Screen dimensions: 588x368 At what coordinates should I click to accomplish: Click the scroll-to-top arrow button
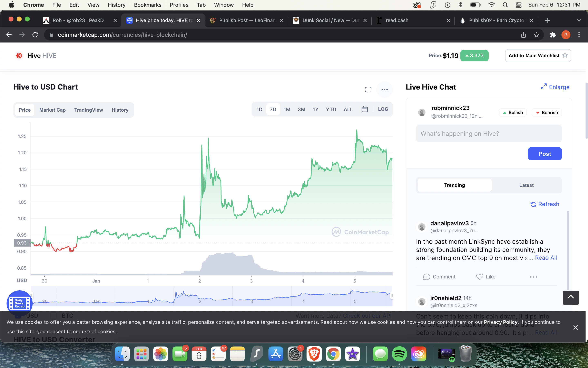pyautogui.click(x=570, y=297)
